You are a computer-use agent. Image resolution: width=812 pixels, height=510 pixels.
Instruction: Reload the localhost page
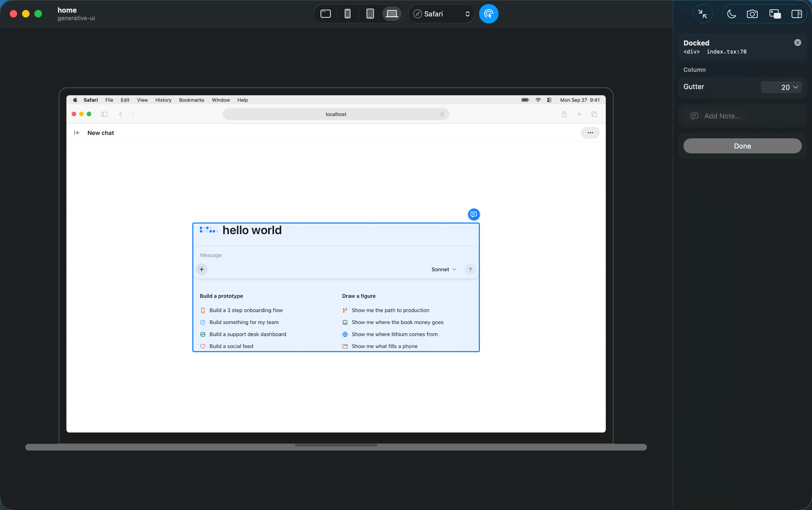tap(442, 114)
